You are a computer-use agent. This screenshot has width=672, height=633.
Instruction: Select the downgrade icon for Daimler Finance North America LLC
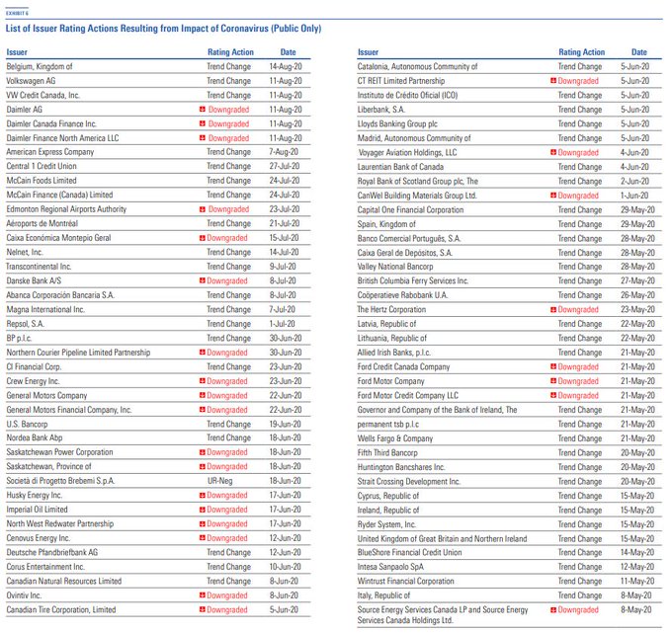[x=203, y=138]
